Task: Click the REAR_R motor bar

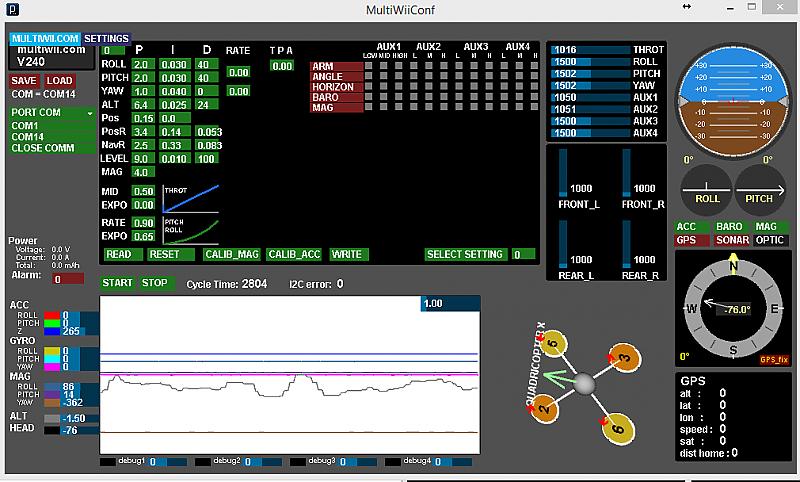Action: click(x=627, y=244)
